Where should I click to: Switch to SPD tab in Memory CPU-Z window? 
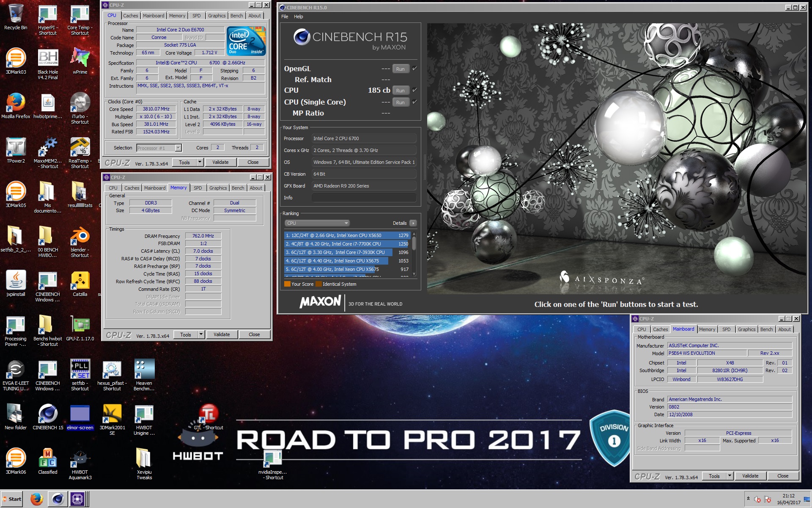coord(198,188)
